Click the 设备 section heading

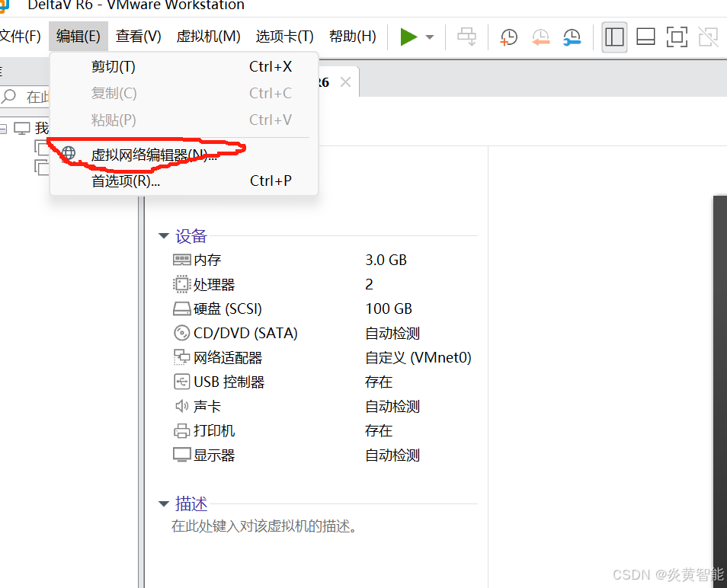pos(191,236)
